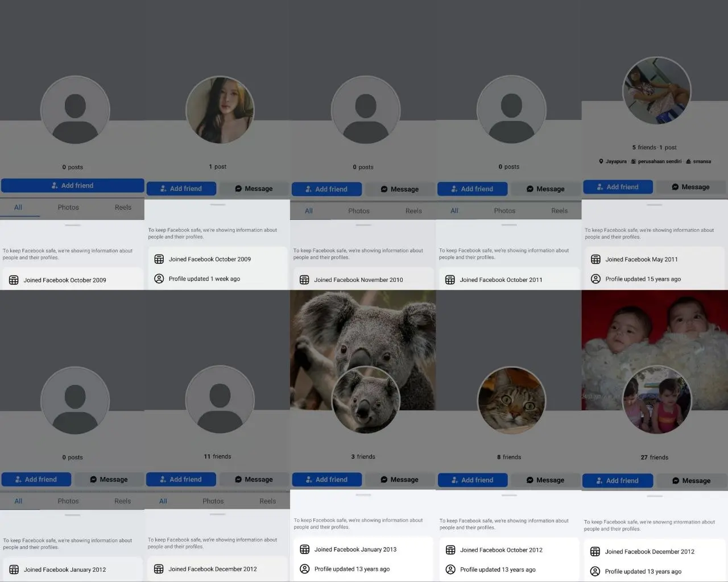
Task: Click the 1 post text under the woman's photo
Action: coord(217,167)
